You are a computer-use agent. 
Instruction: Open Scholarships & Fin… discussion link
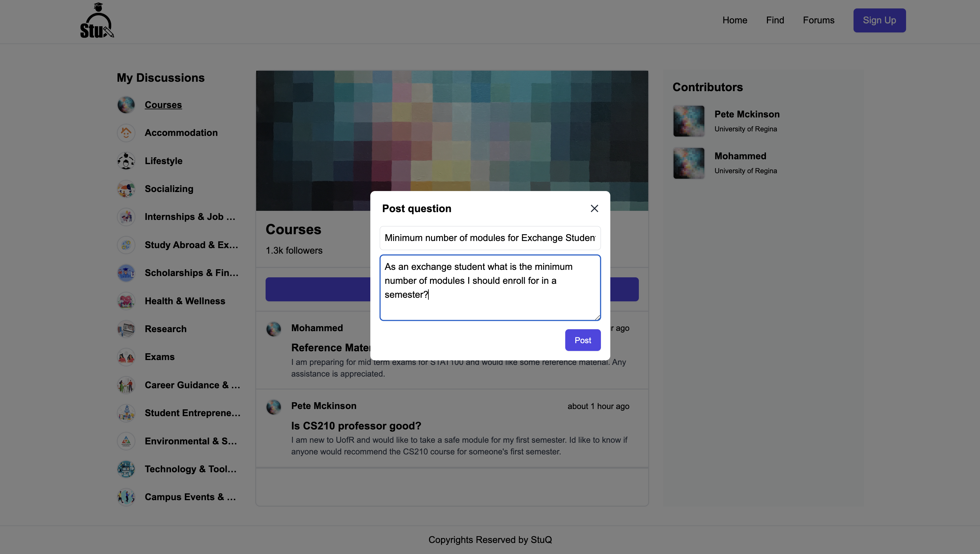coord(191,273)
